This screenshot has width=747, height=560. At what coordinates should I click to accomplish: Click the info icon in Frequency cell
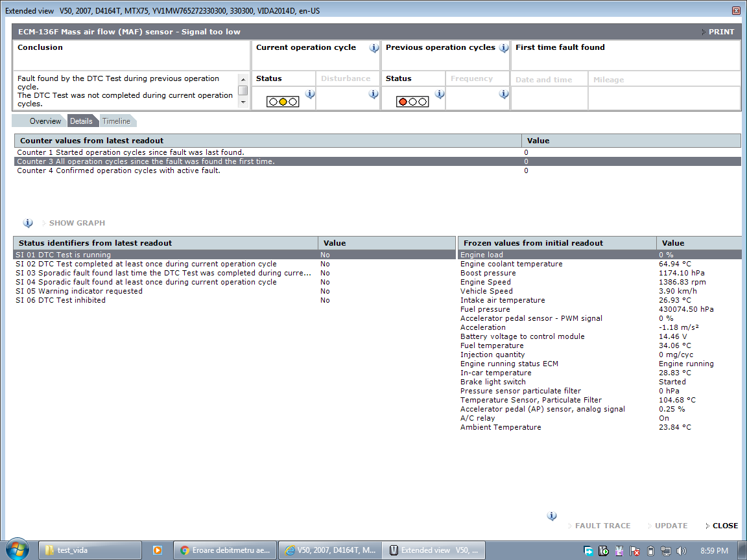(503, 95)
